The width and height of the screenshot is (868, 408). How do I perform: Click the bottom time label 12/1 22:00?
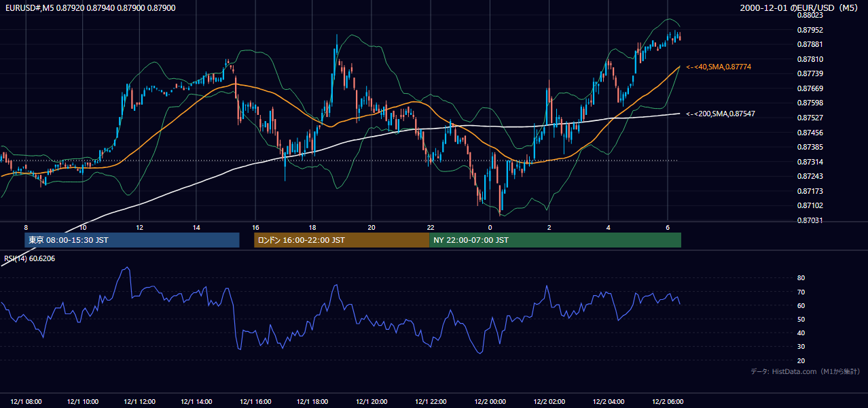point(431,401)
